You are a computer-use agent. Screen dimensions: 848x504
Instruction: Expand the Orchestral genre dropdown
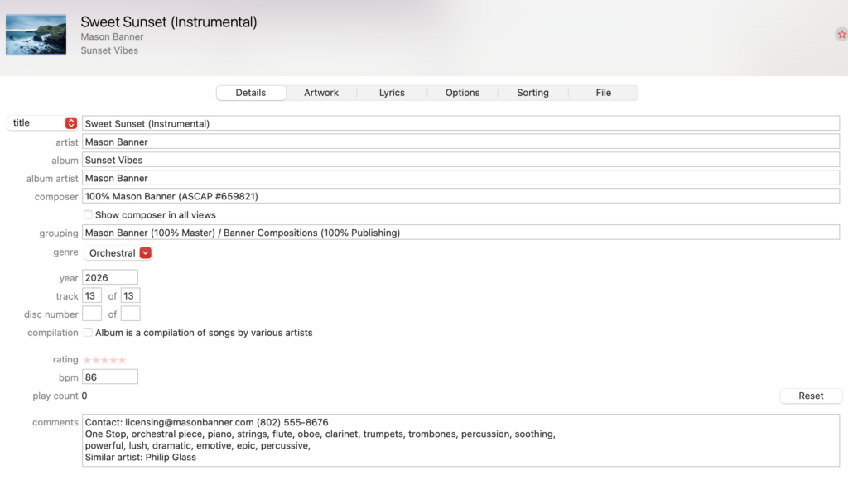coord(146,253)
